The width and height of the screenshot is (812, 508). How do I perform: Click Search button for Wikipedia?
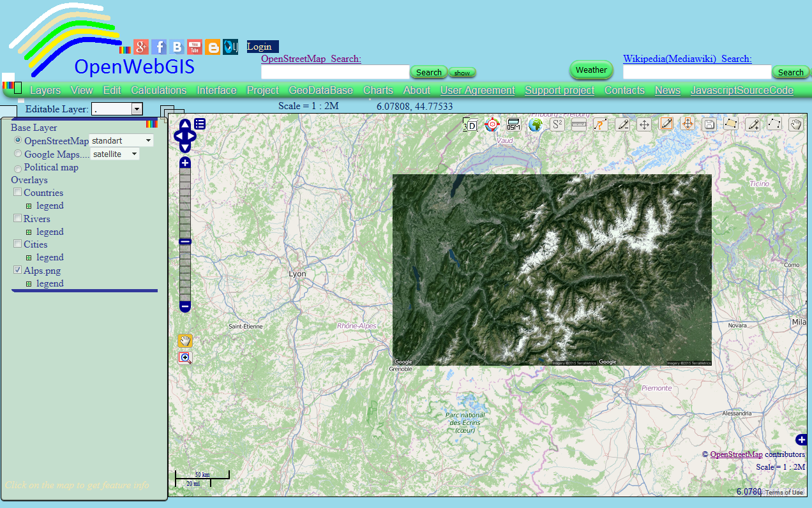point(790,72)
